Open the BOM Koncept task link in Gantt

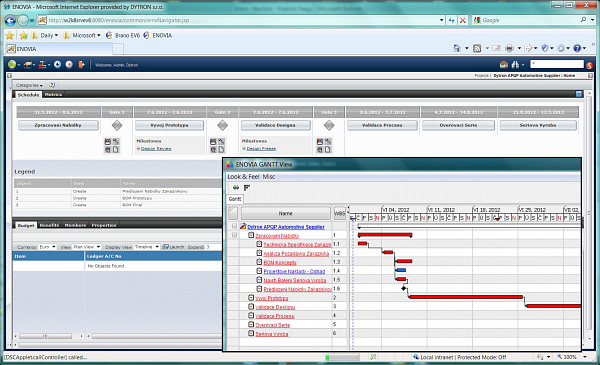[x=280, y=262]
